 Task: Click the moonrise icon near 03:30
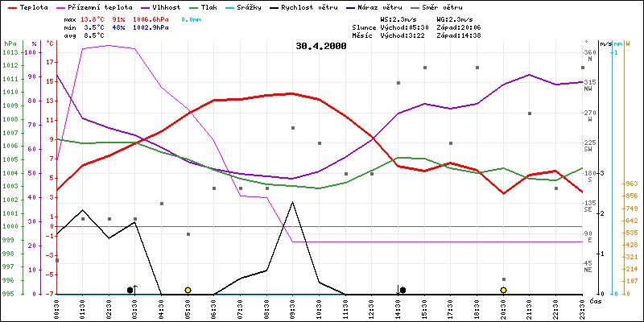pos(131,289)
